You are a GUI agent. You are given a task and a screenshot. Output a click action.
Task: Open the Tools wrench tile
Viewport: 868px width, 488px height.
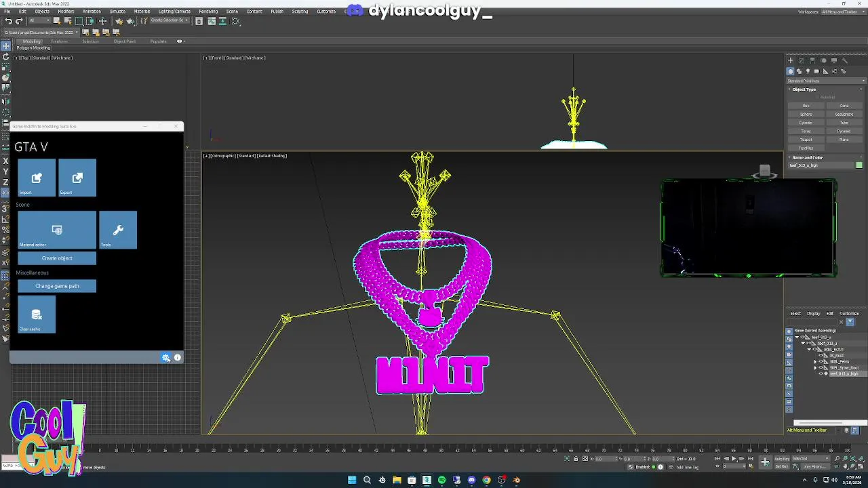tap(118, 230)
